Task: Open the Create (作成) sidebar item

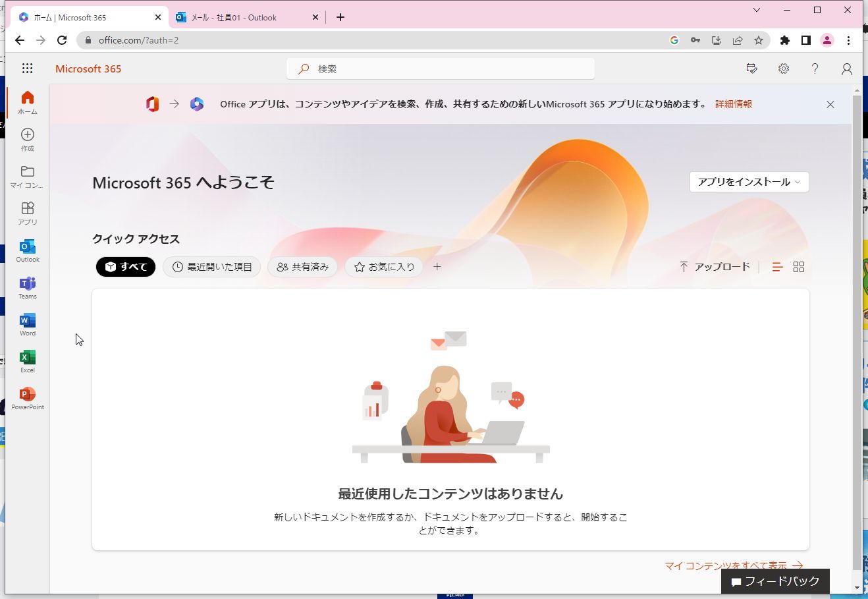Action: pyautogui.click(x=28, y=140)
